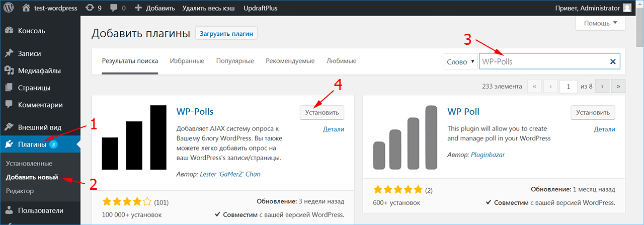644x225 pixels.
Task: Open Установленные plugins submenu item
Action: [x=29, y=164]
